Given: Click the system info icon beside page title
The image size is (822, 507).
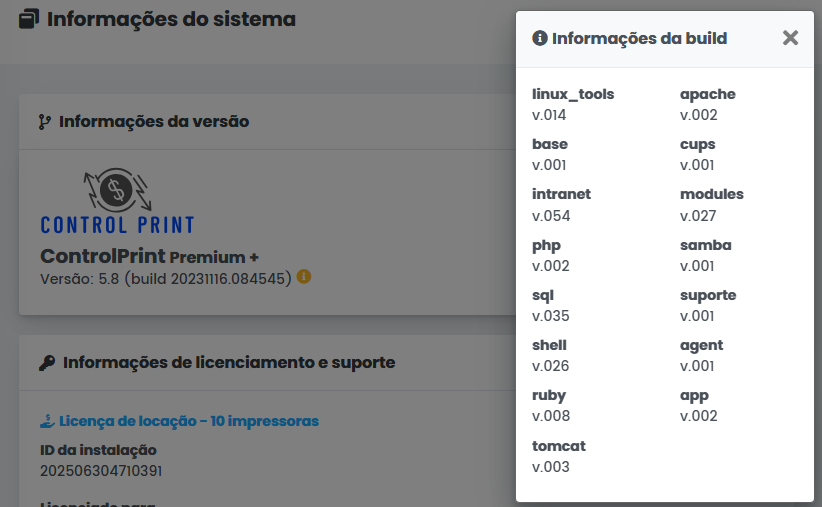Looking at the screenshot, I should [x=29, y=19].
